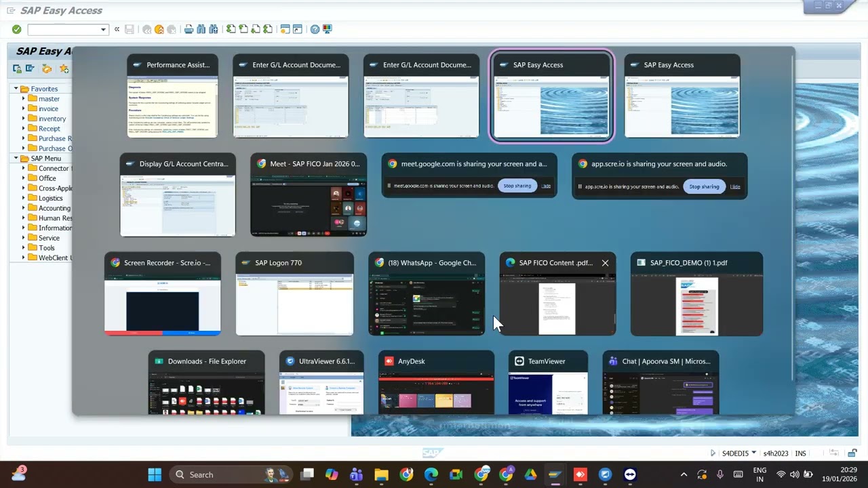Viewport: 868px width, 488px height.
Task: Expand the master folder arrow
Action: click(x=23, y=98)
